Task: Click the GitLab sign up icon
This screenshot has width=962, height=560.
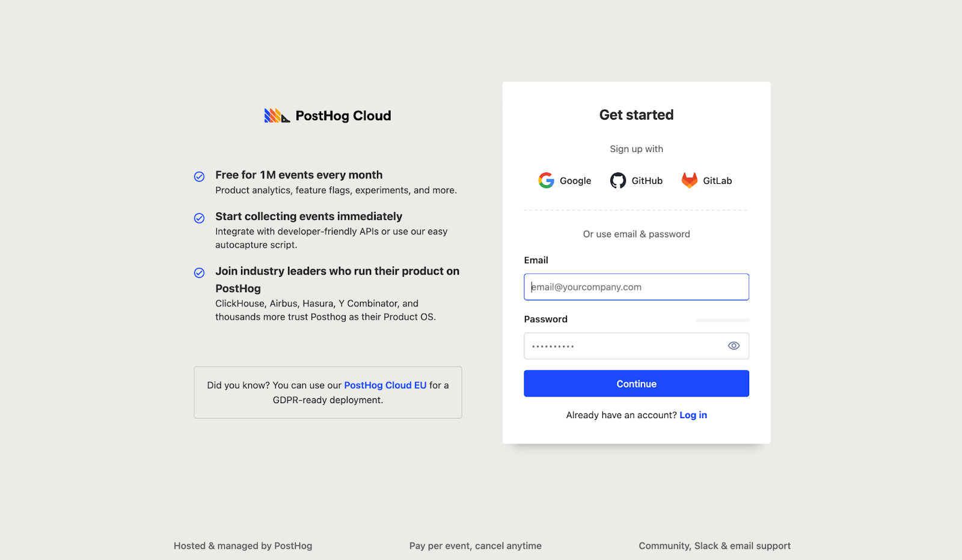Action: [690, 180]
